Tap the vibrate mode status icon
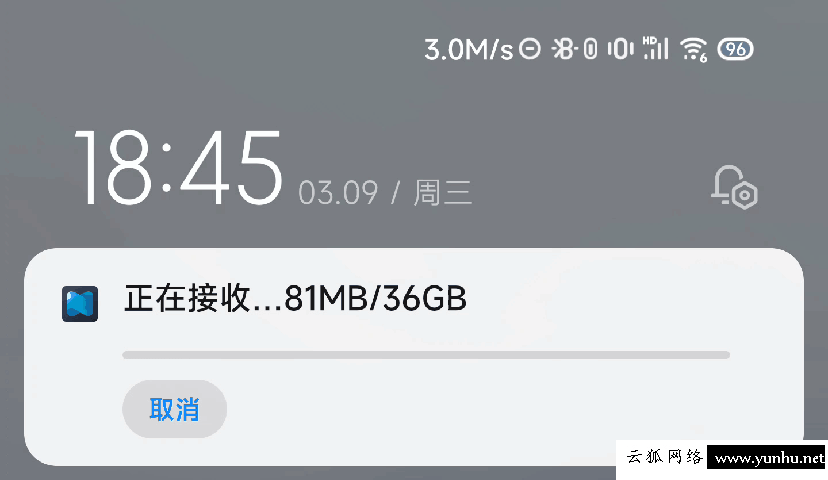 pyautogui.click(x=620, y=49)
